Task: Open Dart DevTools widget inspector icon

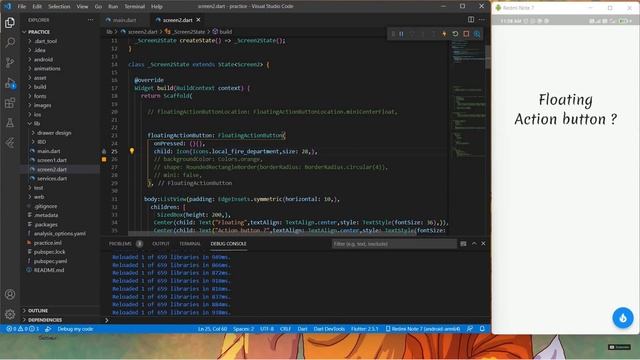Action: coord(477,34)
